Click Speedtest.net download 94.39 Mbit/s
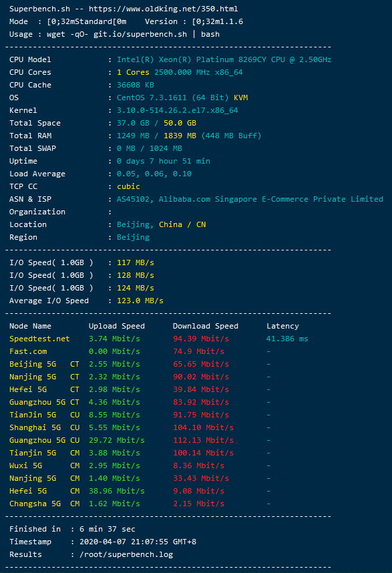This screenshot has height=573, width=392. coord(201,339)
